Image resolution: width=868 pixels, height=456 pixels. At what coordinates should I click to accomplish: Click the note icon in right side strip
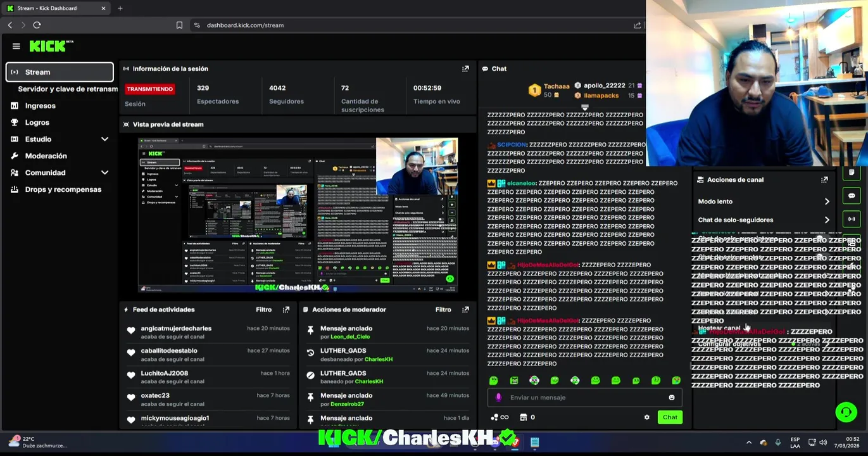click(852, 172)
